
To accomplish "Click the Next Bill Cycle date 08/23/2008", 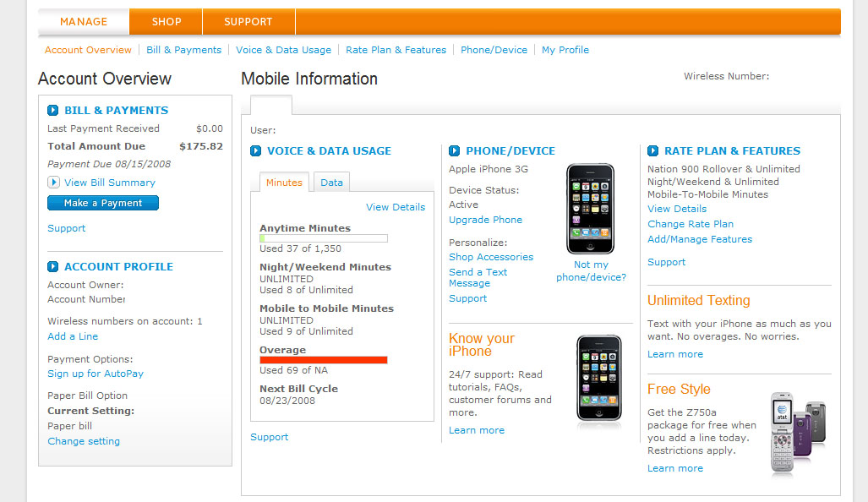I will 287,400.
